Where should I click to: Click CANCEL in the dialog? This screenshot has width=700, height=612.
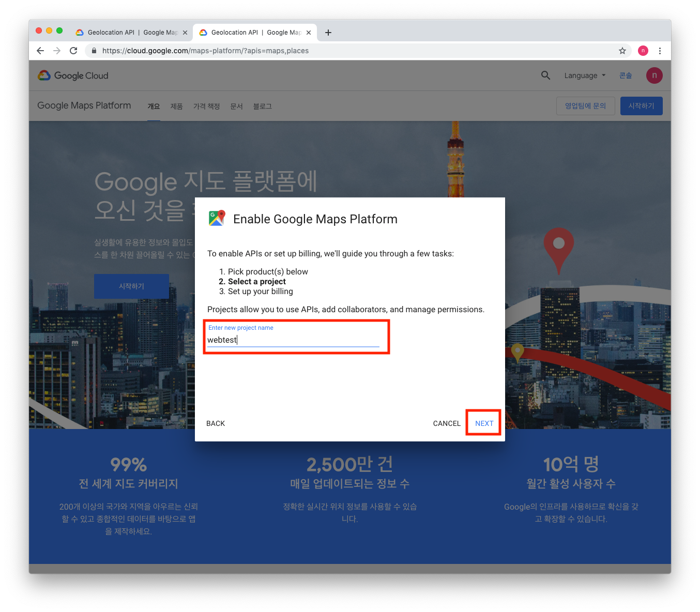pos(447,423)
